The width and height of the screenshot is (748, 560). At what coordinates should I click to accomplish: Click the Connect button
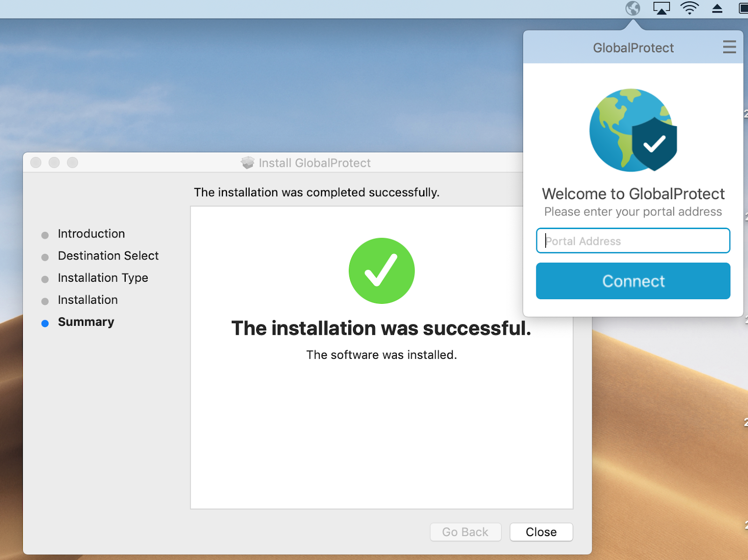coord(633,281)
